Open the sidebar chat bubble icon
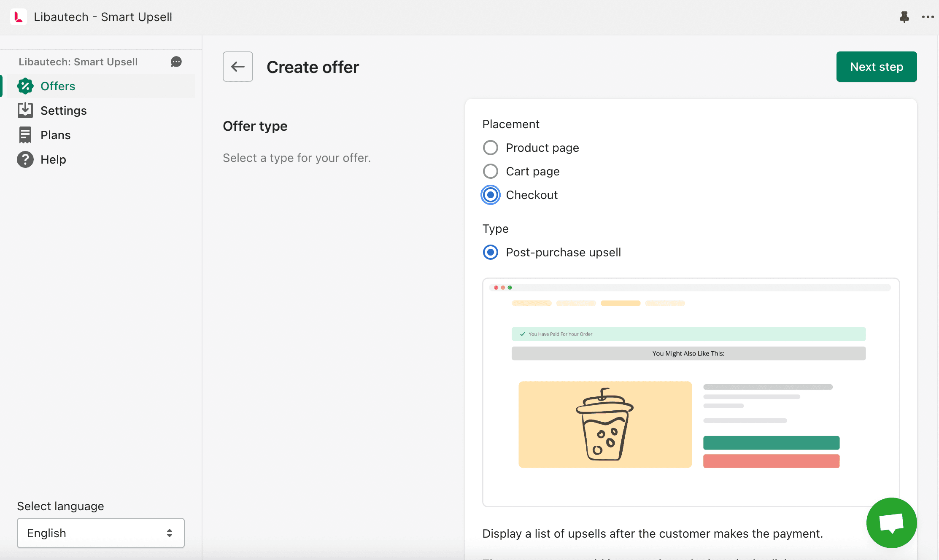 tap(176, 62)
